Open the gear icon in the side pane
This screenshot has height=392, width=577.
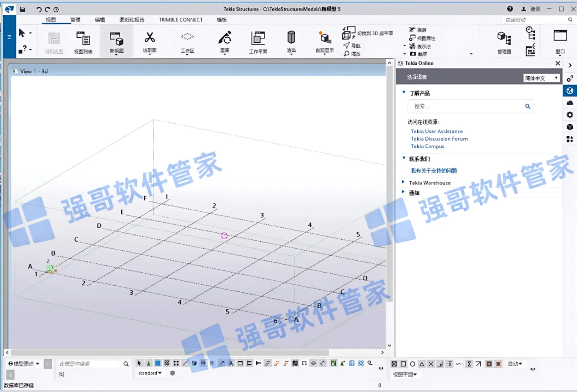(570, 115)
